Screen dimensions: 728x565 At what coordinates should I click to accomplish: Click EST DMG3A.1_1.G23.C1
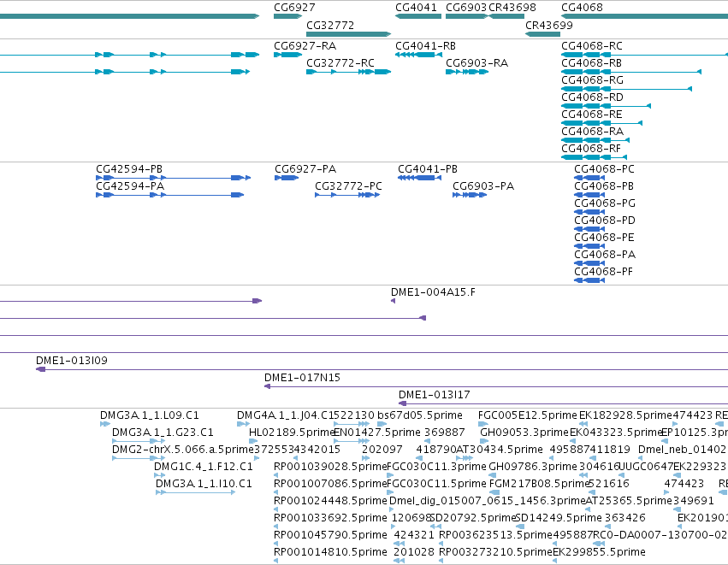click(x=163, y=433)
